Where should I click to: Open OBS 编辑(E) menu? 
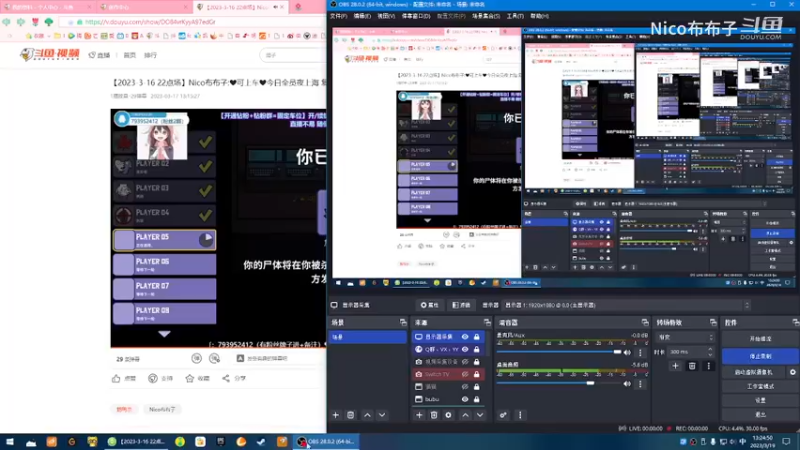[x=362, y=16]
